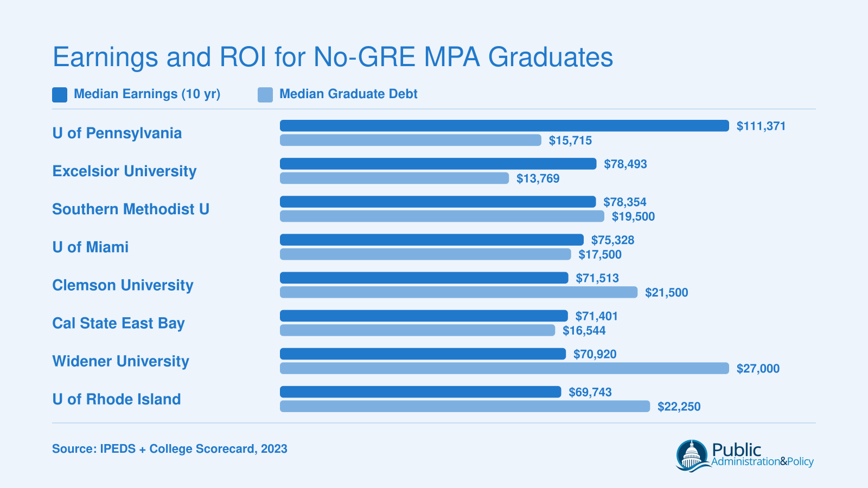868x488 pixels.
Task: Select the Median Graduate Debt legend label
Action: [348, 94]
